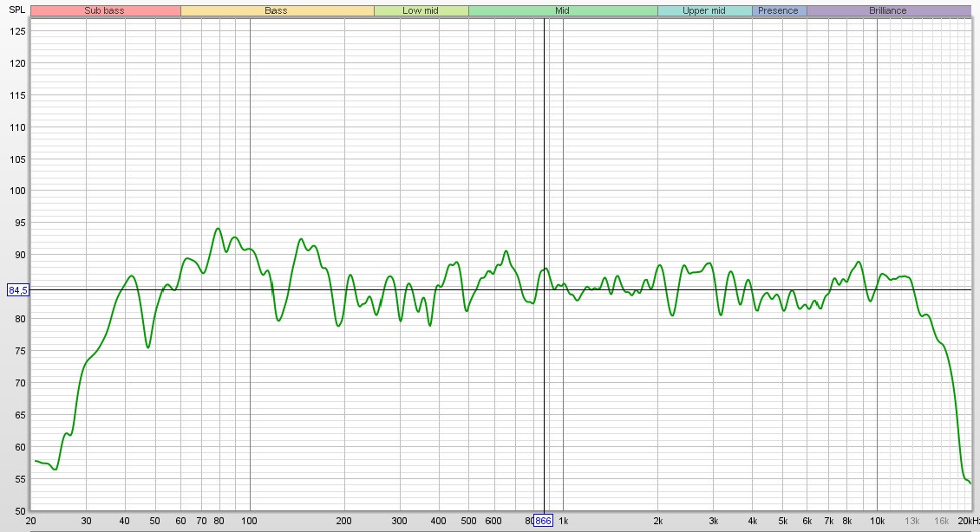
Task: Click the 20 Hz frequency axis label
Action: click(x=31, y=521)
